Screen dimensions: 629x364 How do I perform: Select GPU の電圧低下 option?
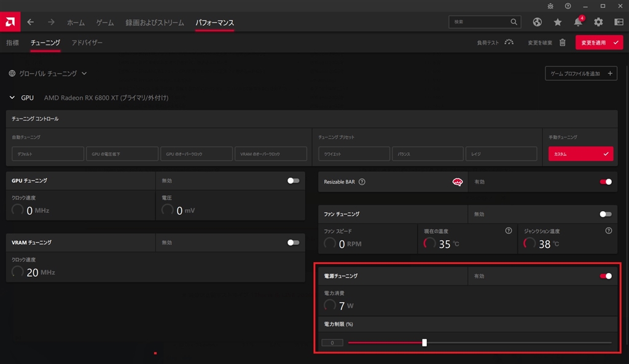122,154
